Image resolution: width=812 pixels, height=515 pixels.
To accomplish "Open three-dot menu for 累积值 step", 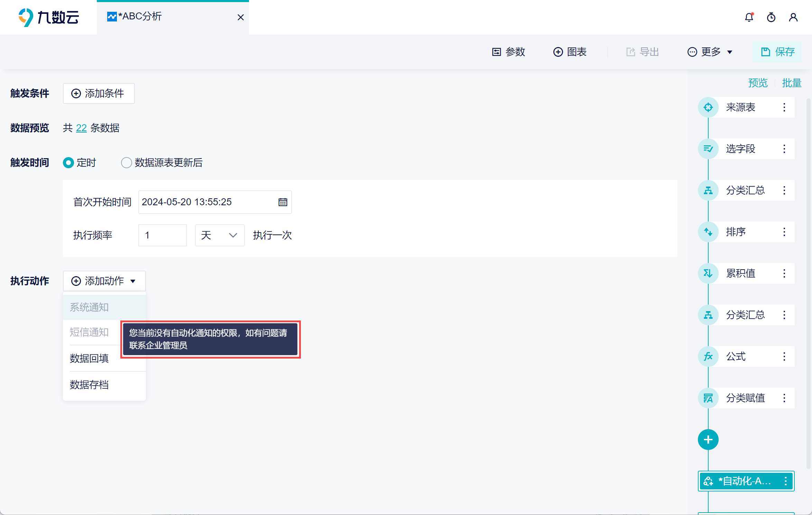I will [x=784, y=273].
